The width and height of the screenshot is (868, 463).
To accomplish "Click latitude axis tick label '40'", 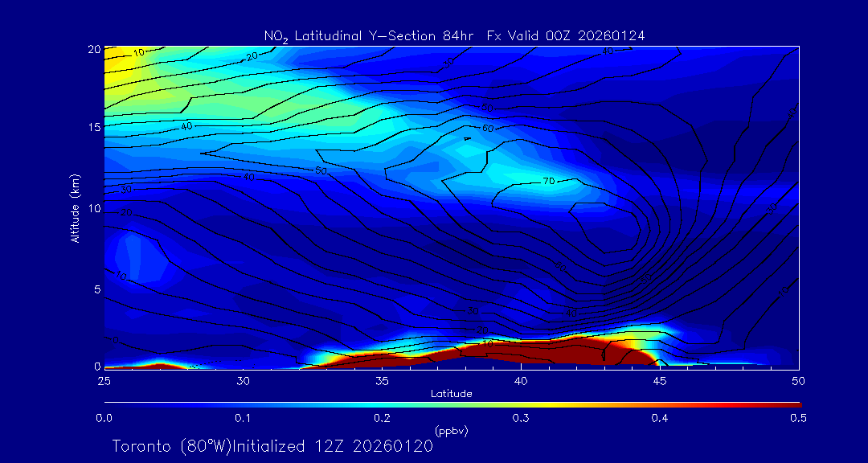I will click(521, 380).
